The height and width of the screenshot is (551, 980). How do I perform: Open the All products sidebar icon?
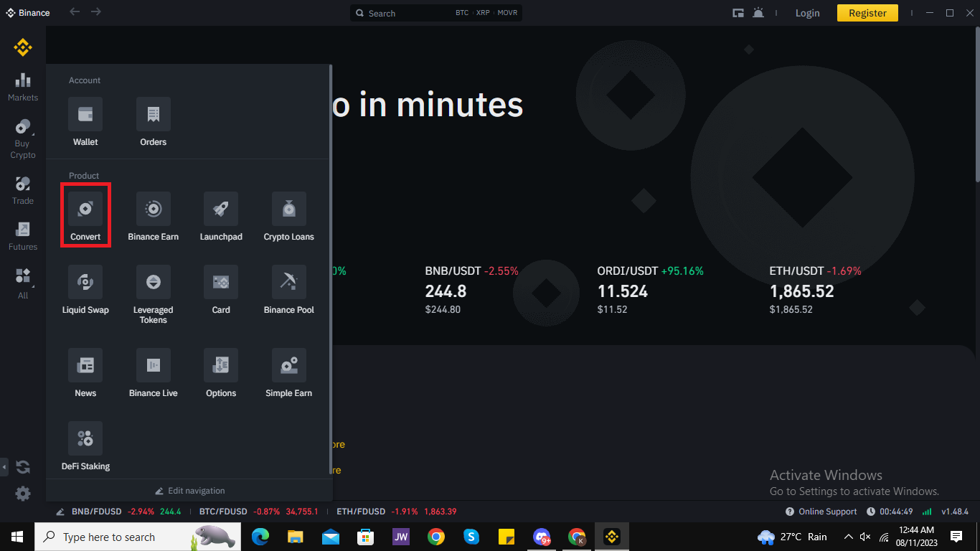pos(23,283)
